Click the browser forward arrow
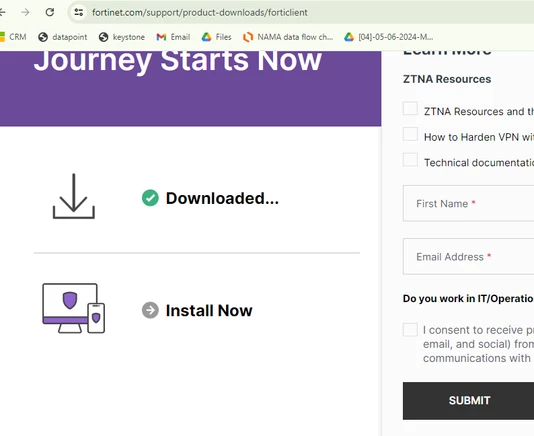Image resolution: width=534 pixels, height=436 pixels. (25, 12)
